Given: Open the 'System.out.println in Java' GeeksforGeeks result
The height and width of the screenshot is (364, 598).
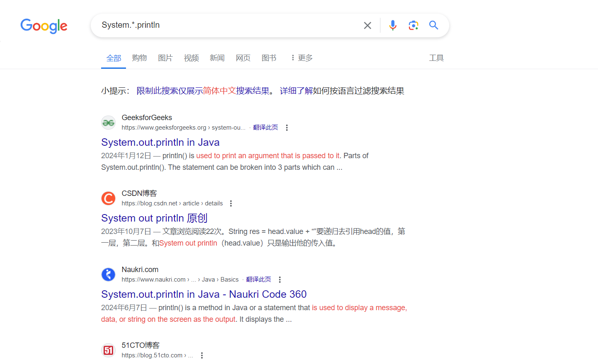Looking at the screenshot, I should [160, 142].
